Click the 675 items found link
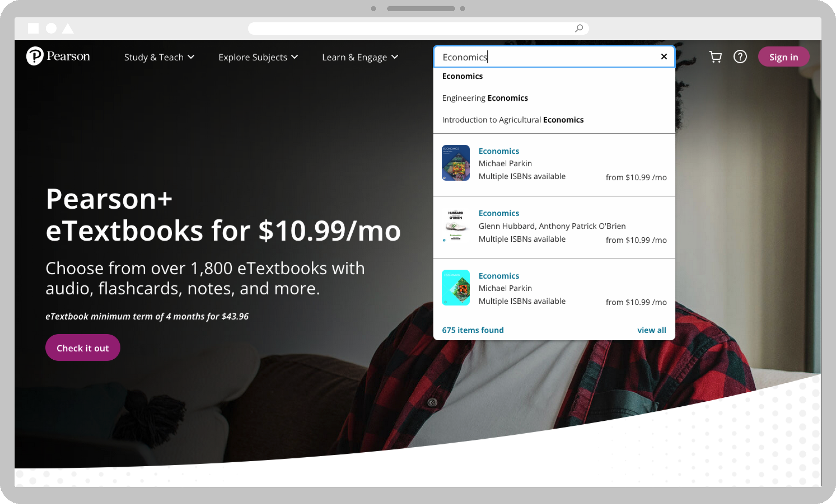 [x=473, y=330]
